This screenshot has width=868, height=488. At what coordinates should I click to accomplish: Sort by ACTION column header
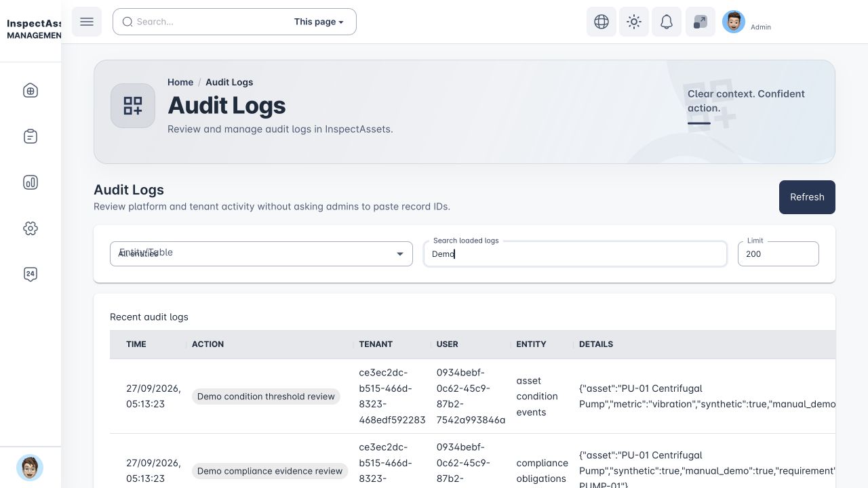click(x=208, y=344)
